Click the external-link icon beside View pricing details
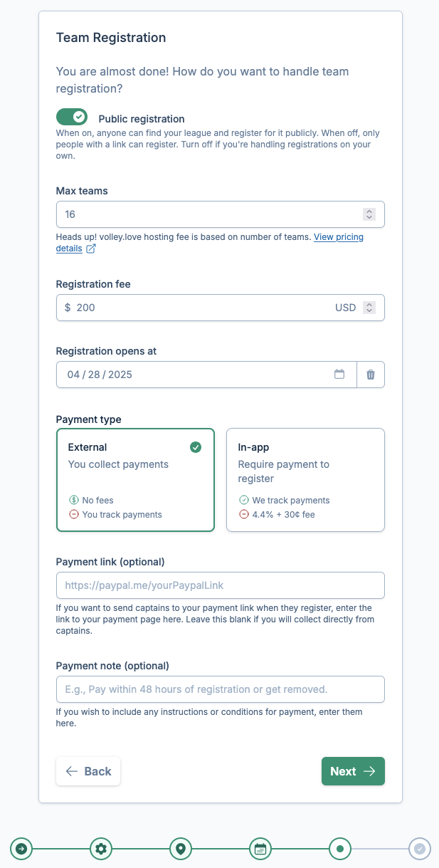Viewport: 439px width, 868px height. click(x=89, y=249)
